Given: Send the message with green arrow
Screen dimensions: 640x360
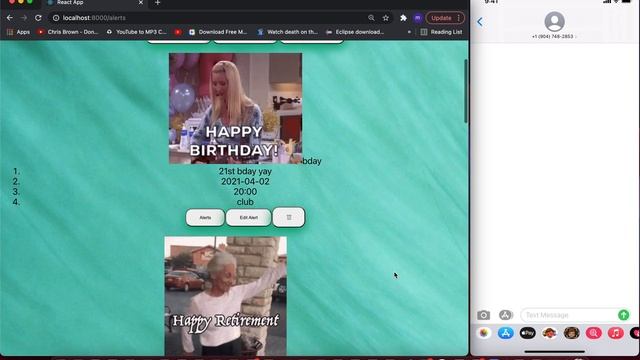Looking at the screenshot, I should click(x=623, y=315).
